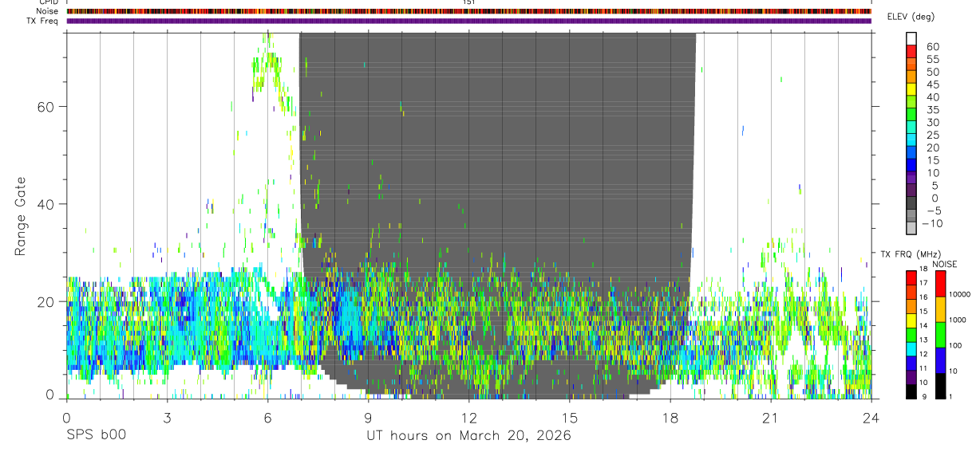Click the red top swatch of NOISE legend

[940, 283]
